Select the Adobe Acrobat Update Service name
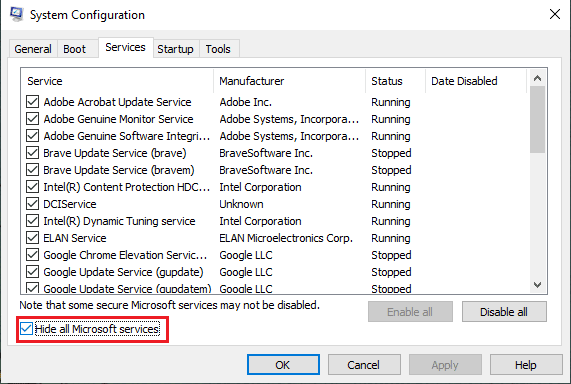This screenshot has width=571, height=384. (117, 102)
